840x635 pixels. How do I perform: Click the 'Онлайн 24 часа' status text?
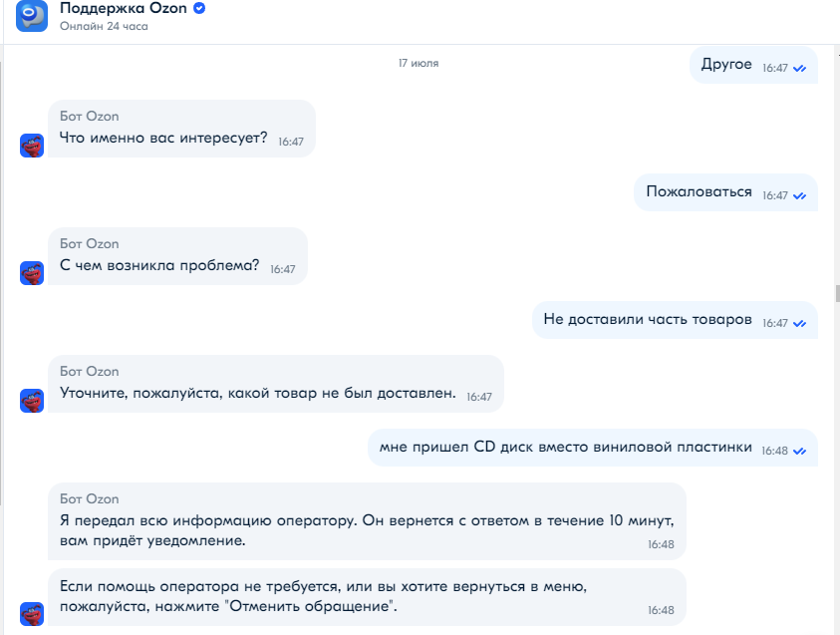(x=104, y=26)
